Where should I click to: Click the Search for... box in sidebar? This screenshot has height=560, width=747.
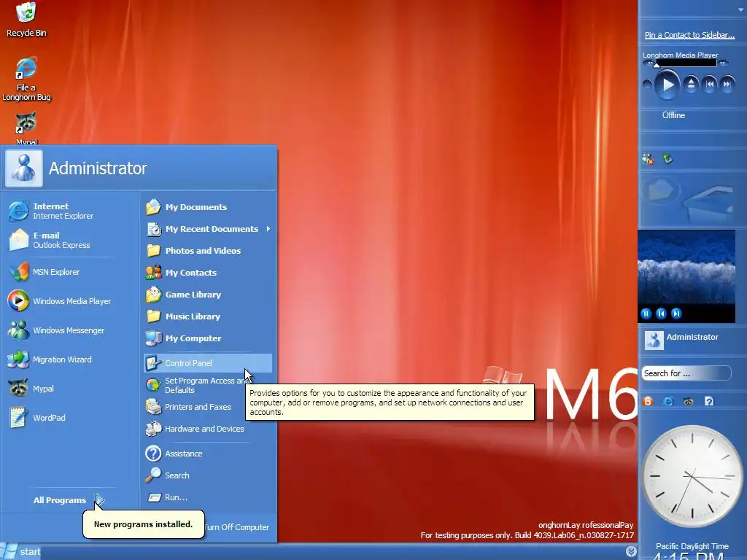686,373
